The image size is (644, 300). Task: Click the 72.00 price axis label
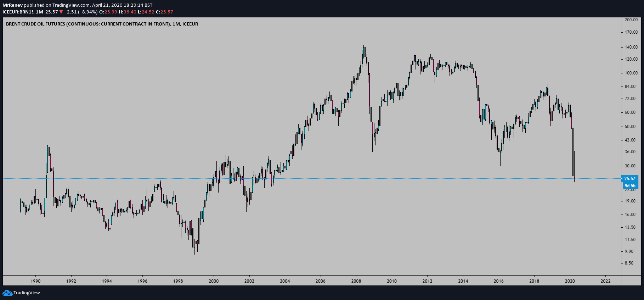(630, 99)
